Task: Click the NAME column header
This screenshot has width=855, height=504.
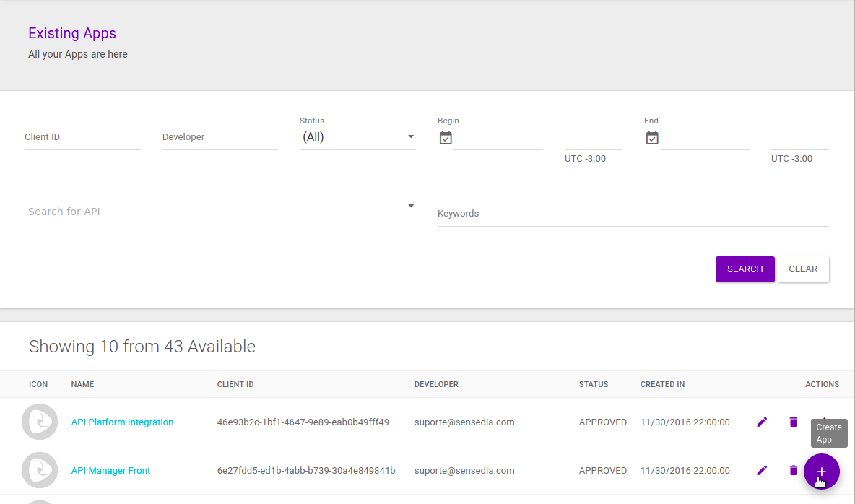Action: [82, 384]
